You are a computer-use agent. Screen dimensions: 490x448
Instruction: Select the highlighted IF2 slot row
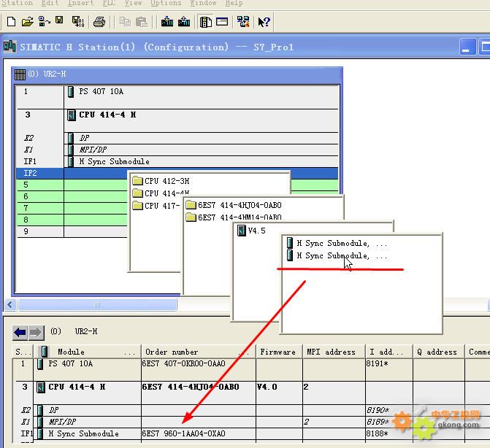click(x=177, y=173)
